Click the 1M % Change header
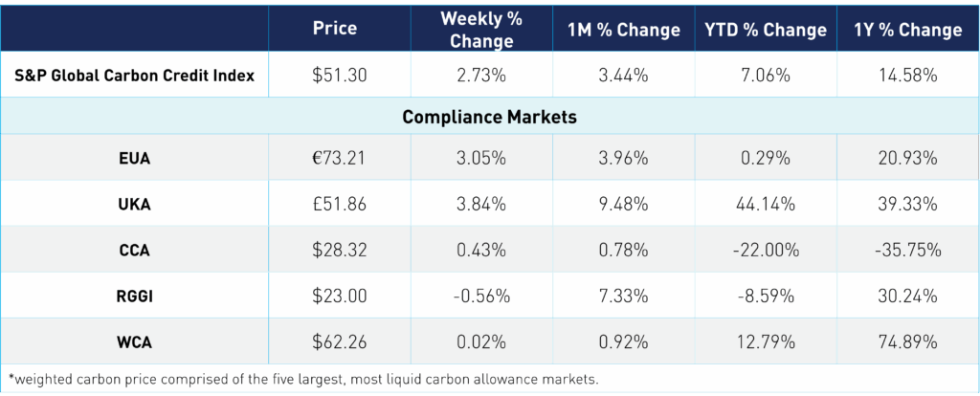This screenshot has height=396, width=980. point(624,30)
